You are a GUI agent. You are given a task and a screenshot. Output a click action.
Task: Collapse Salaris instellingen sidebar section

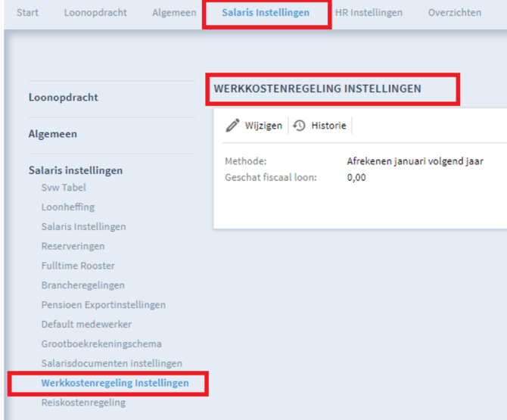(x=76, y=170)
